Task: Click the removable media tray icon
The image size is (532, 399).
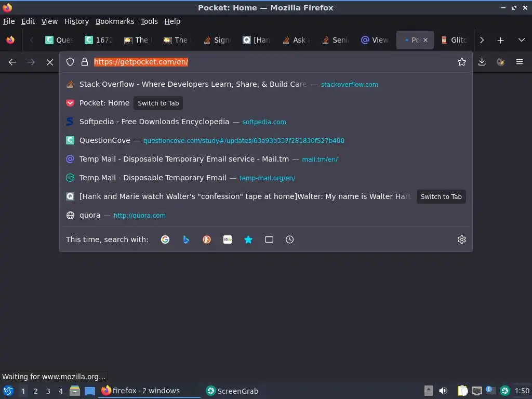Action: pos(429,391)
